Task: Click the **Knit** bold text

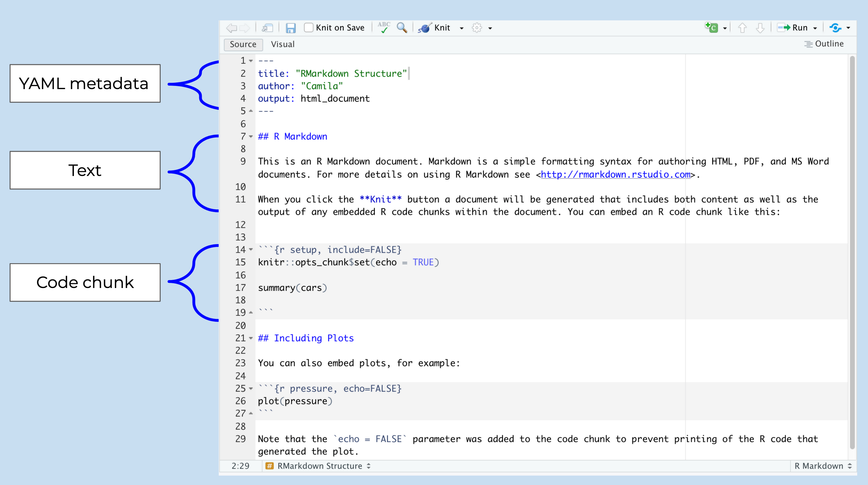Action: [381, 199]
